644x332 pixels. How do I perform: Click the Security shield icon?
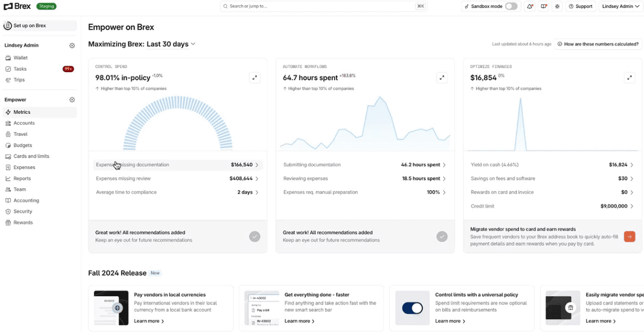click(x=8, y=211)
